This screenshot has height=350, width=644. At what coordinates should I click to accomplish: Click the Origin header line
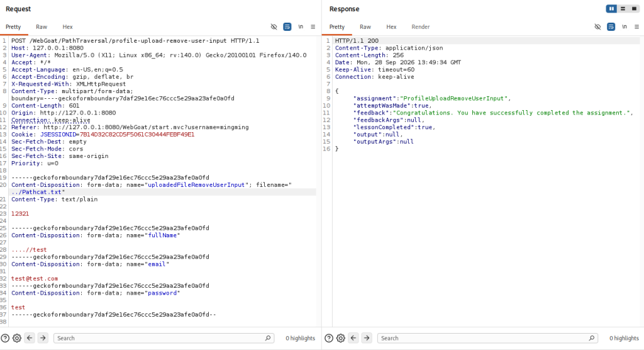click(64, 113)
